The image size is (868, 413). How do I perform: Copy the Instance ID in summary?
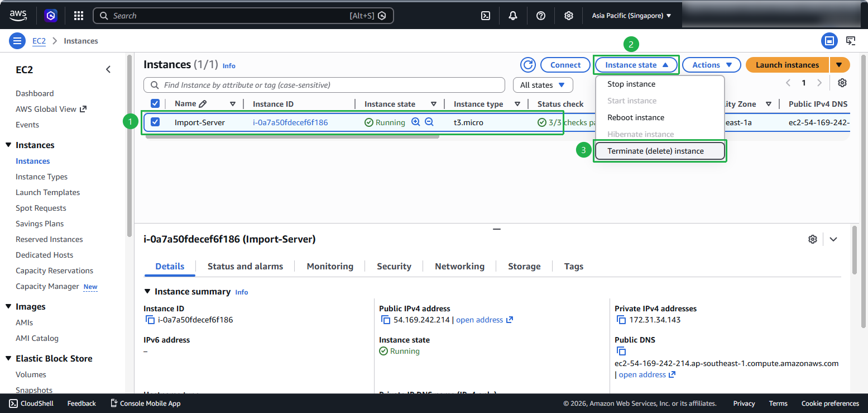(x=150, y=320)
